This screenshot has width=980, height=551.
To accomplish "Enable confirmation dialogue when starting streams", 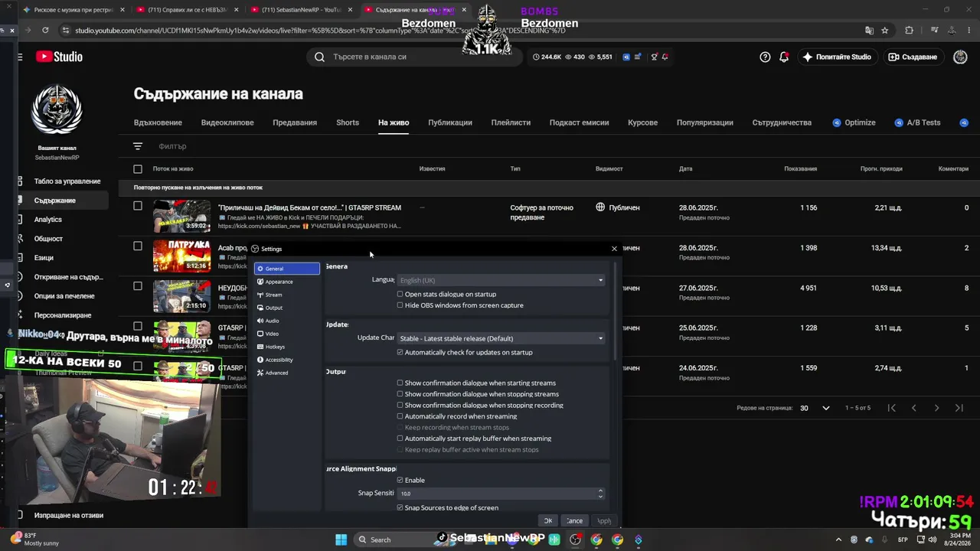I will tap(400, 383).
